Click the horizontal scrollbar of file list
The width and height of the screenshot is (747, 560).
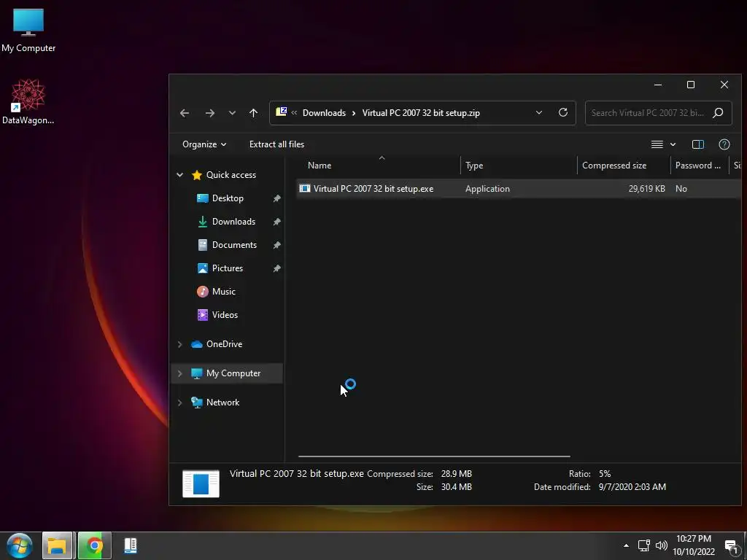[x=434, y=456]
